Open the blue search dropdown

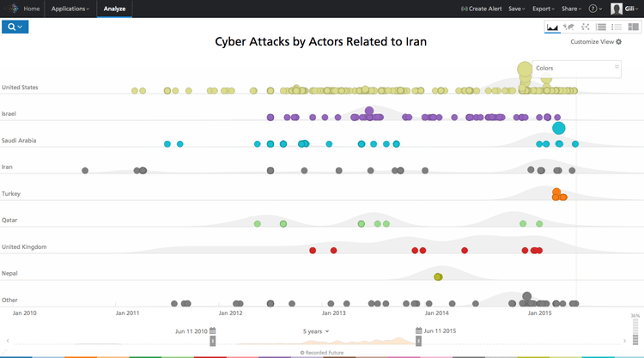pos(15,27)
